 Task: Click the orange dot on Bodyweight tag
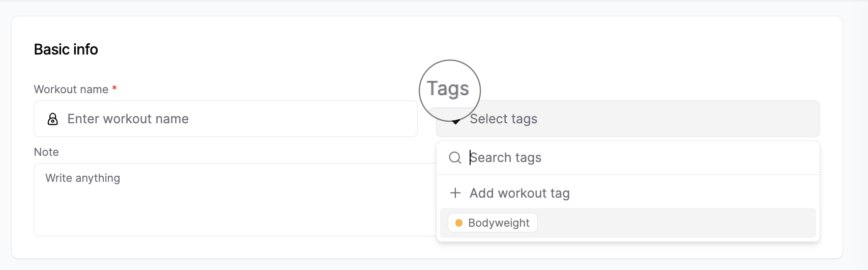click(x=459, y=223)
